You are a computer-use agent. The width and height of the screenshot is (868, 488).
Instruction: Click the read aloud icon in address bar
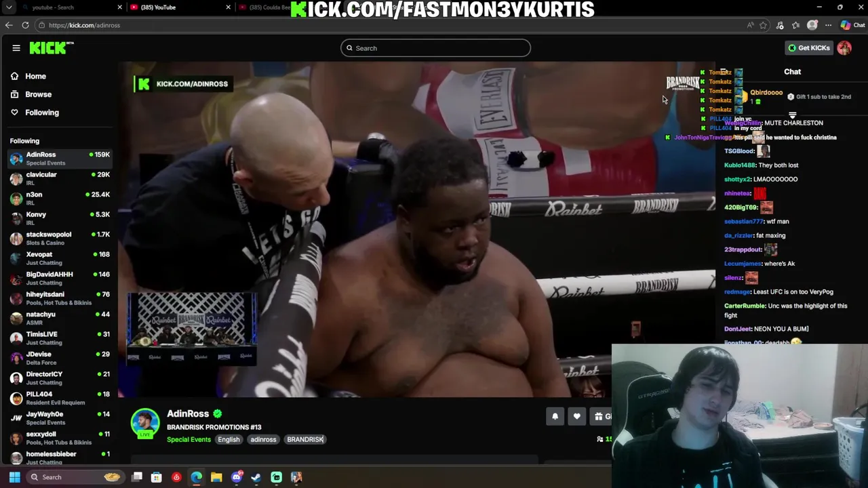pyautogui.click(x=750, y=25)
